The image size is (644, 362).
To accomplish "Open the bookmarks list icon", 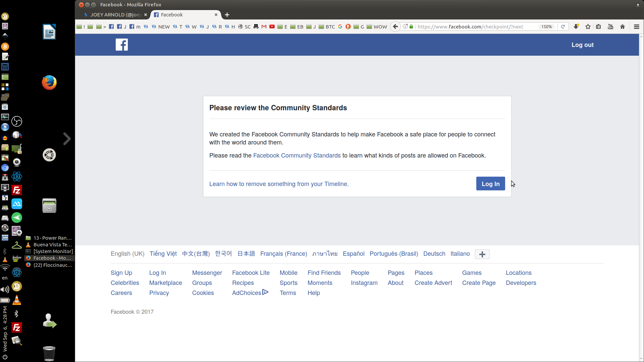I will click(599, 27).
